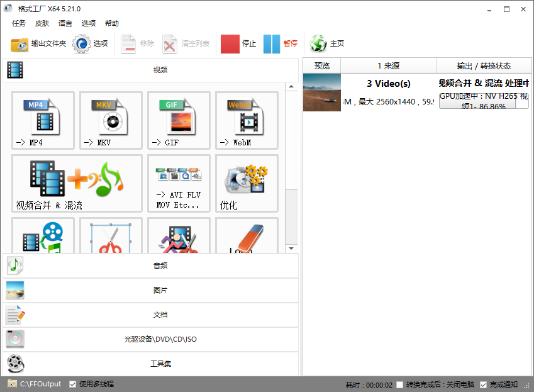Expand the 工具集 toolset category
Screen dimensions: 534x392
[150, 364]
